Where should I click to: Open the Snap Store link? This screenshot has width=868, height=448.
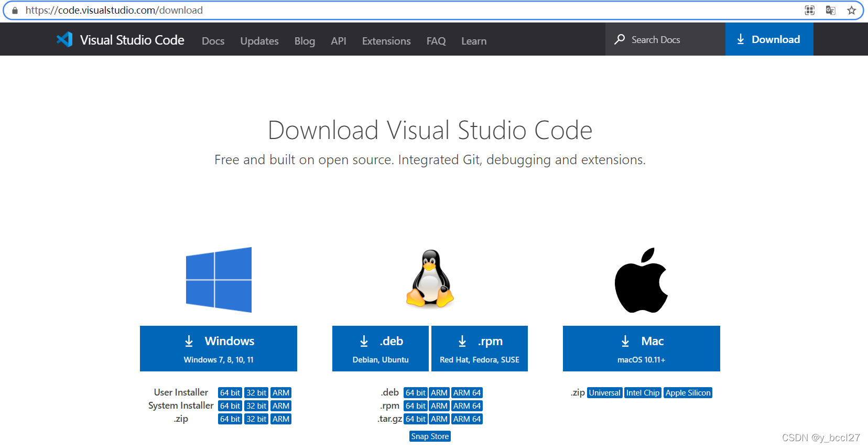(x=430, y=436)
